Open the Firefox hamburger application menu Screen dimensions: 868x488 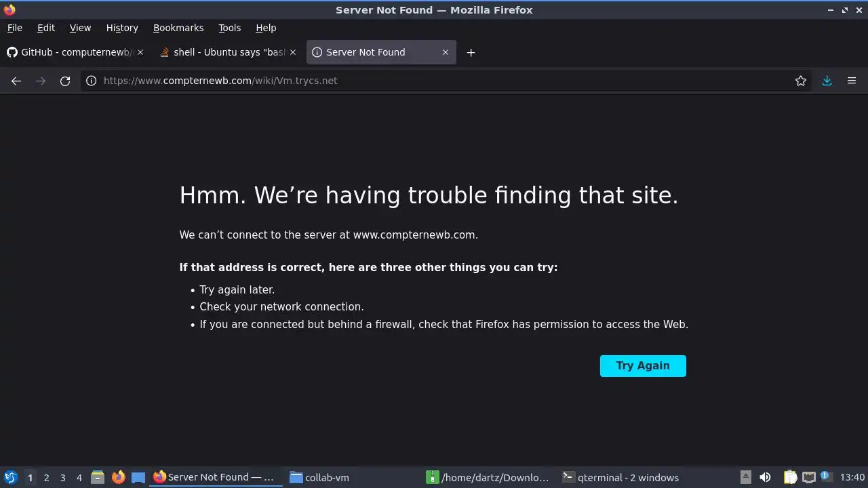coord(852,81)
